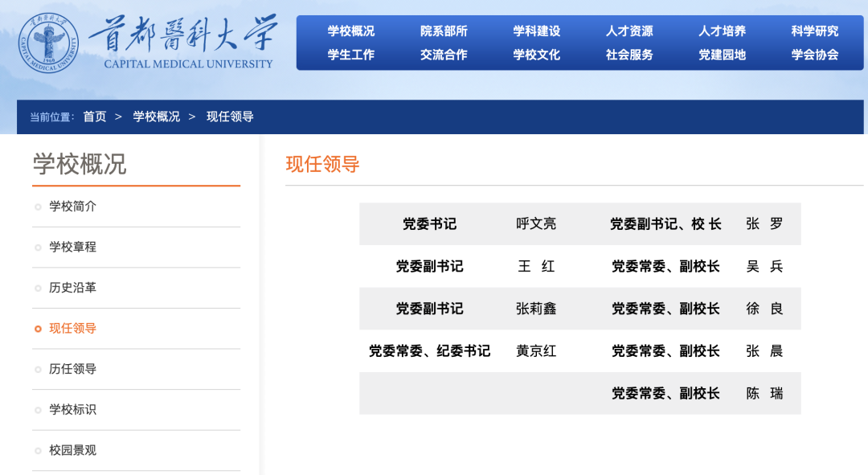Open 学校标识 in the sidebar

click(x=72, y=410)
